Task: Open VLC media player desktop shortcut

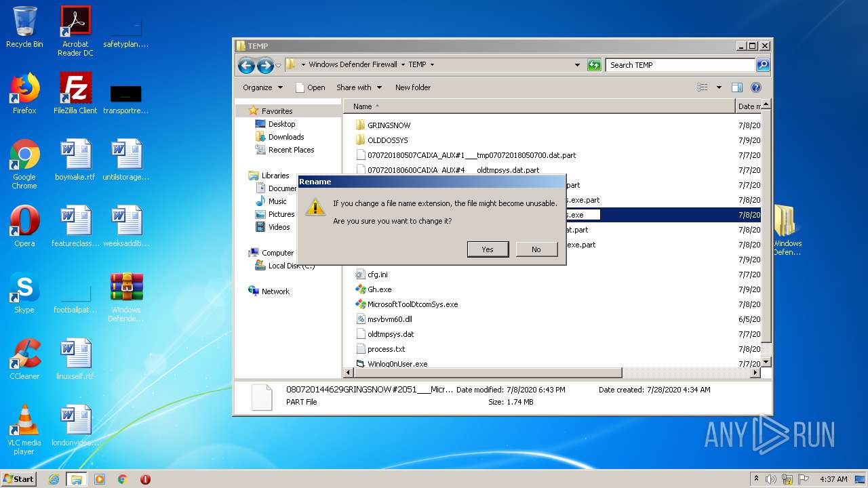Action: click(24, 430)
